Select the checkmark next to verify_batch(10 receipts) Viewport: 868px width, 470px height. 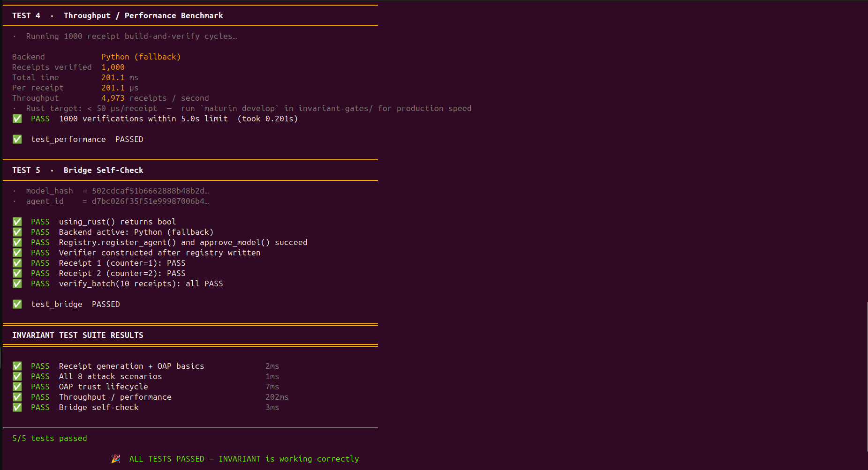pyautogui.click(x=17, y=283)
